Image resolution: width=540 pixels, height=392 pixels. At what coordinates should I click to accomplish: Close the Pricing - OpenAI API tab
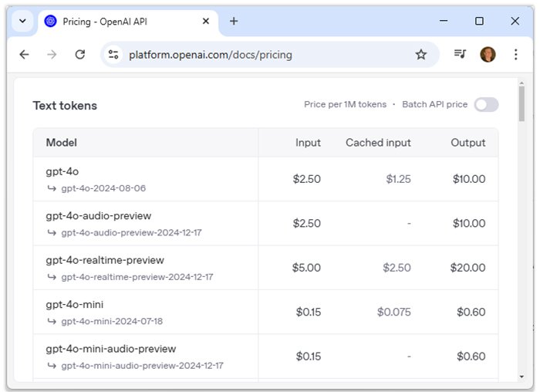pyautogui.click(x=206, y=22)
